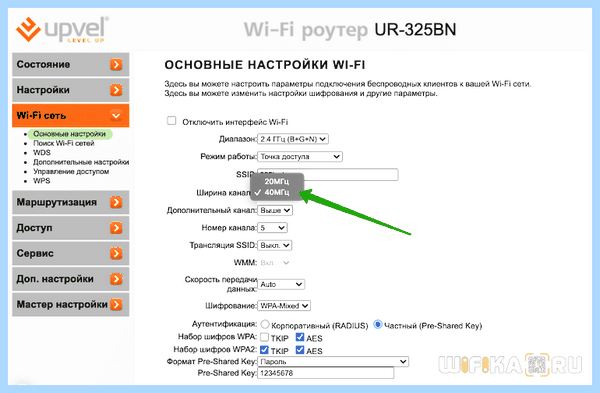The image size is (600, 393).
Task: Click the orange arrow icon next to Настройки
Action: (x=116, y=90)
